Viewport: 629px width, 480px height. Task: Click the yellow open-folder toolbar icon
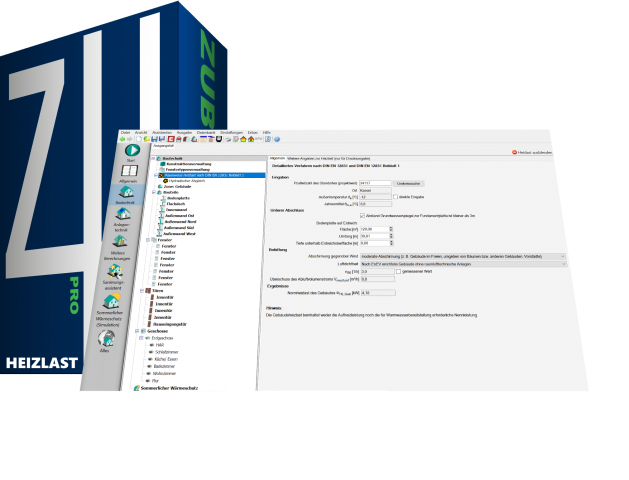click(147, 139)
